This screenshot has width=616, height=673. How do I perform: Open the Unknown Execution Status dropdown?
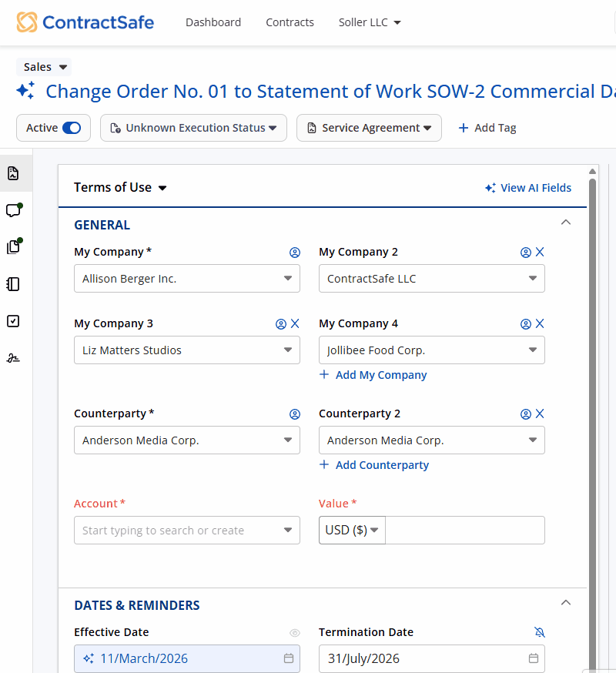point(193,128)
